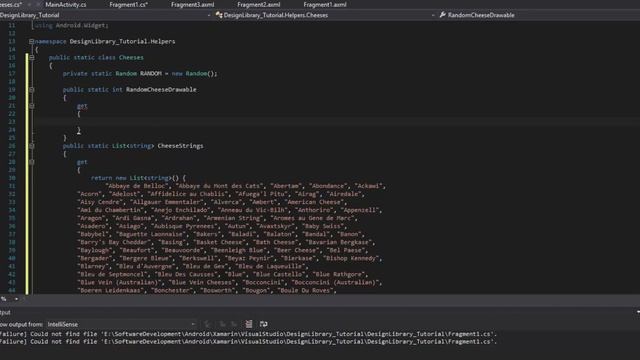Click the "Boule Du Roves" string

tap(306, 291)
